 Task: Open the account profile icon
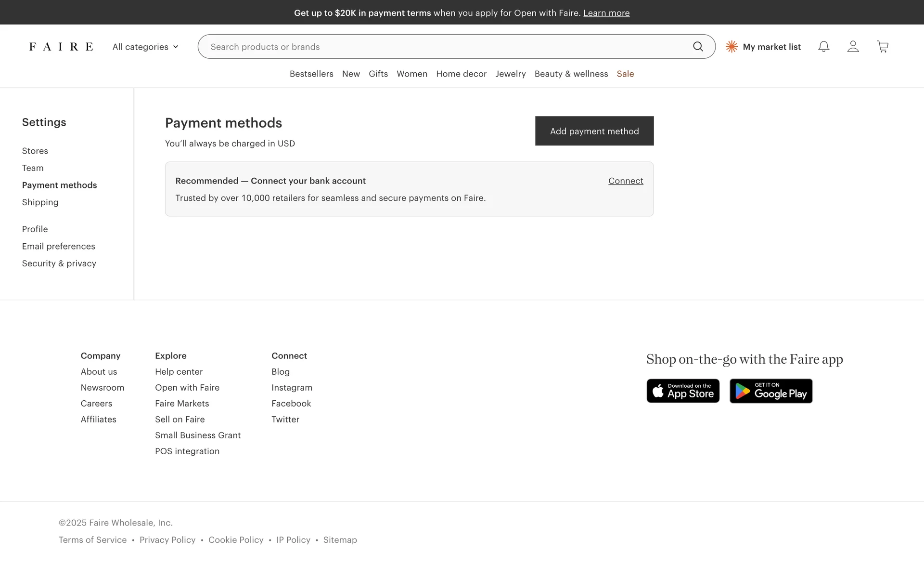pos(853,47)
